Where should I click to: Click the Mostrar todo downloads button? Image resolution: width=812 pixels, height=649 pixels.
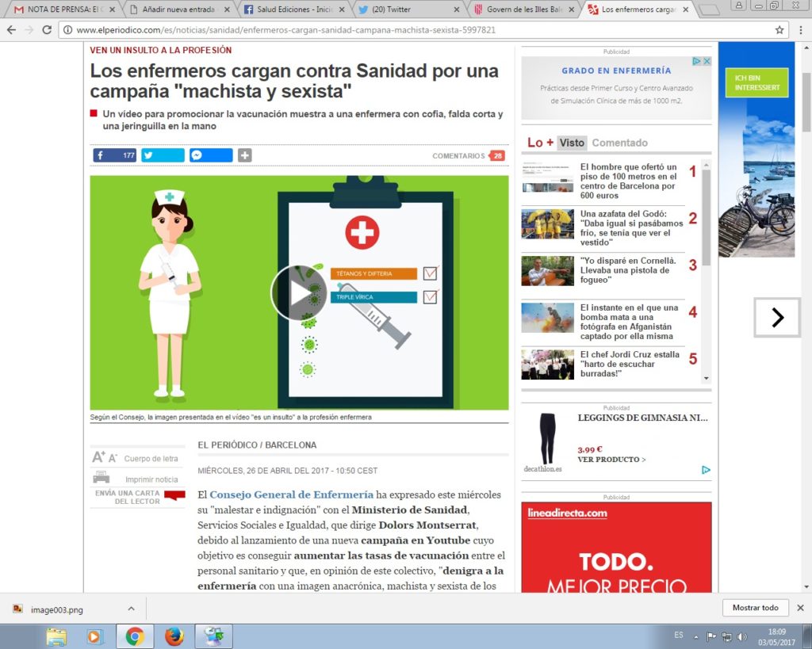tap(755, 608)
